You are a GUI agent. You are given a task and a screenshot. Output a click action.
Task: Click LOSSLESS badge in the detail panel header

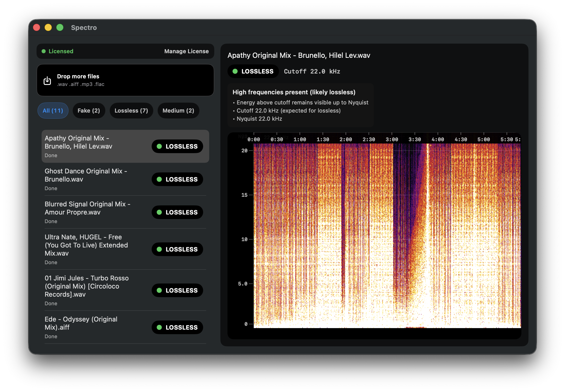253,72
